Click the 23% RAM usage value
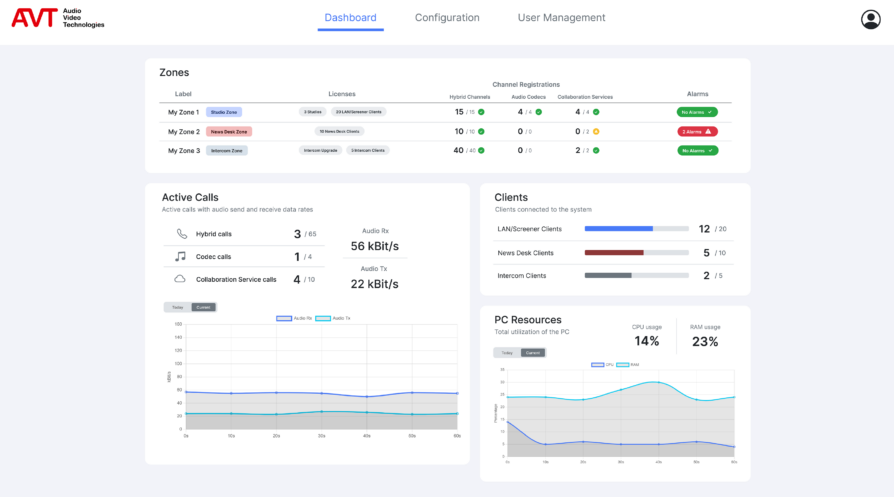The width and height of the screenshot is (894, 497). coord(705,341)
